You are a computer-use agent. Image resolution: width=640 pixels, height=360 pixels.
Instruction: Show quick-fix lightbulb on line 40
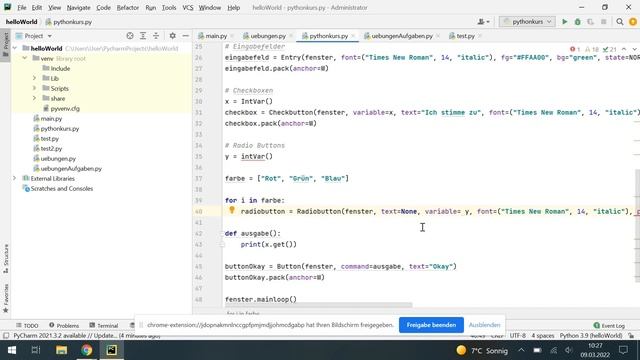232,210
